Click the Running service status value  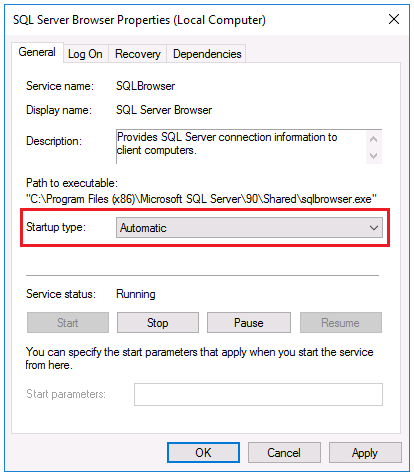pos(136,294)
